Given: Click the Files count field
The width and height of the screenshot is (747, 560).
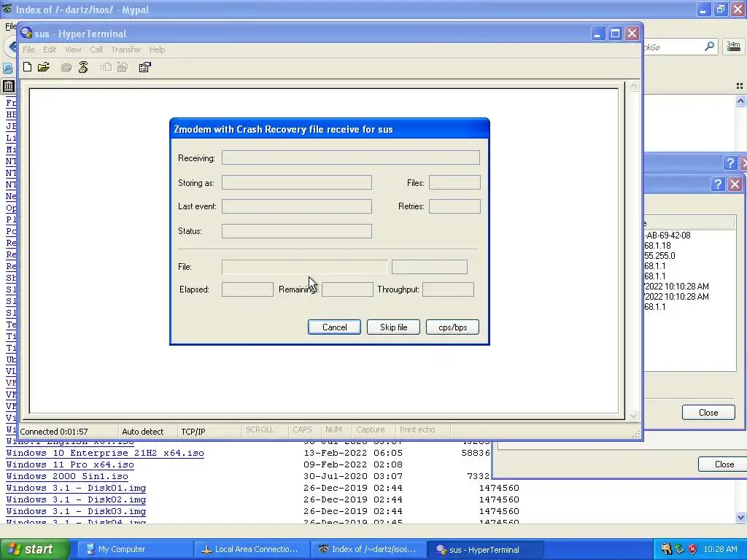Looking at the screenshot, I should (x=454, y=182).
